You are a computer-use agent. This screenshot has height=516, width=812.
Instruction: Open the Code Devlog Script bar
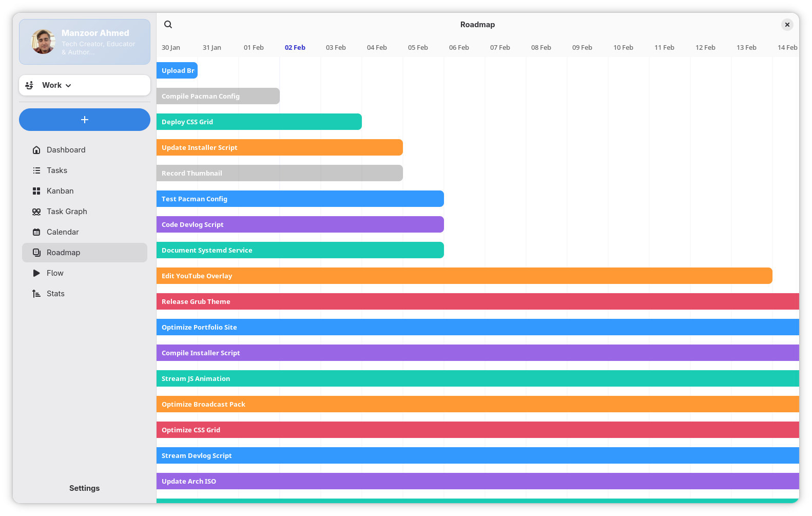pos(300,224)
